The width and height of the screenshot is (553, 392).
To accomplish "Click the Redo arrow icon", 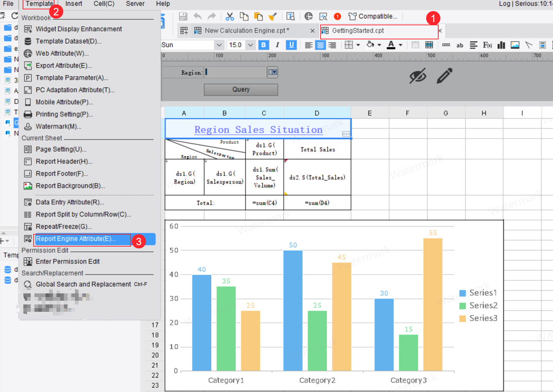I will pyautogui.click(x=211, y=16).
